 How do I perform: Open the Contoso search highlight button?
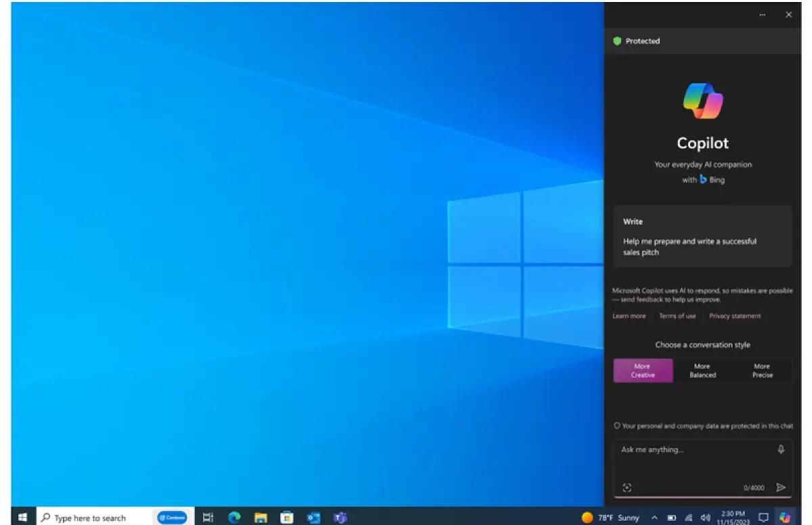[x=172, y=518]
